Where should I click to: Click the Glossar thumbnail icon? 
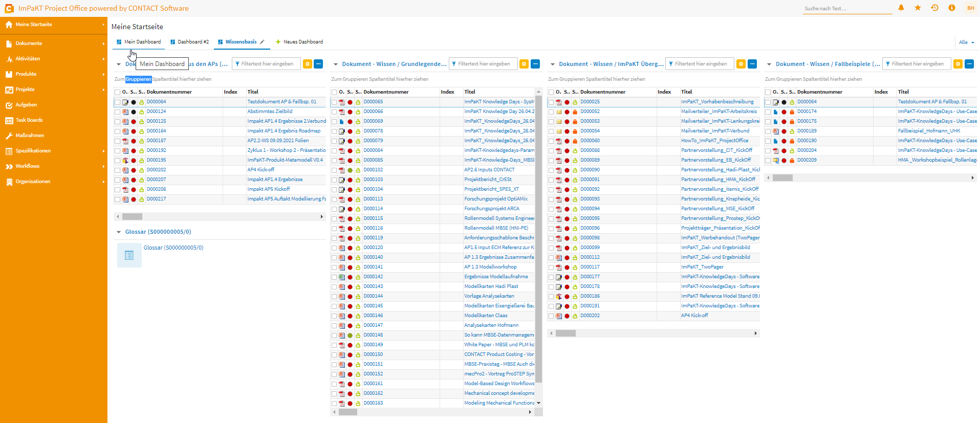[x=129, y=255]
